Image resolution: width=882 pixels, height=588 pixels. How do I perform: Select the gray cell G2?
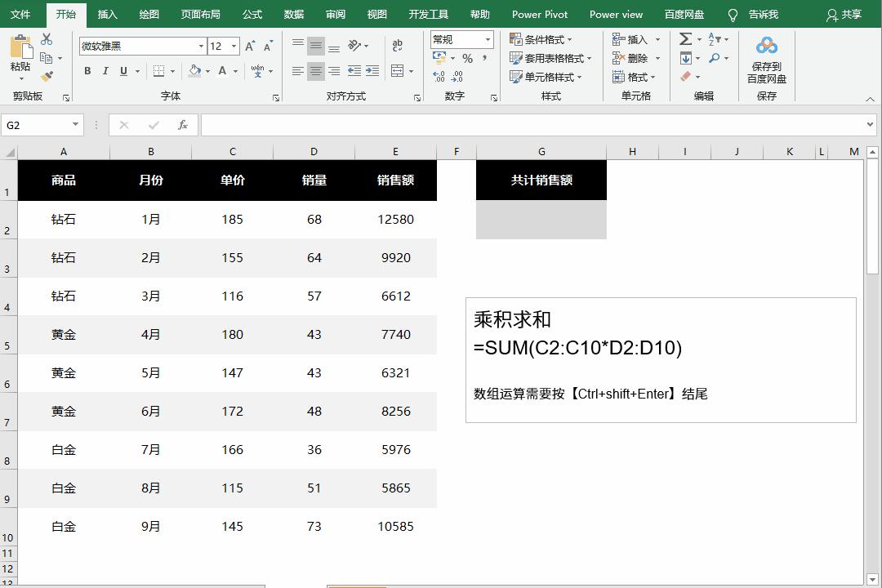coord(541,220)
